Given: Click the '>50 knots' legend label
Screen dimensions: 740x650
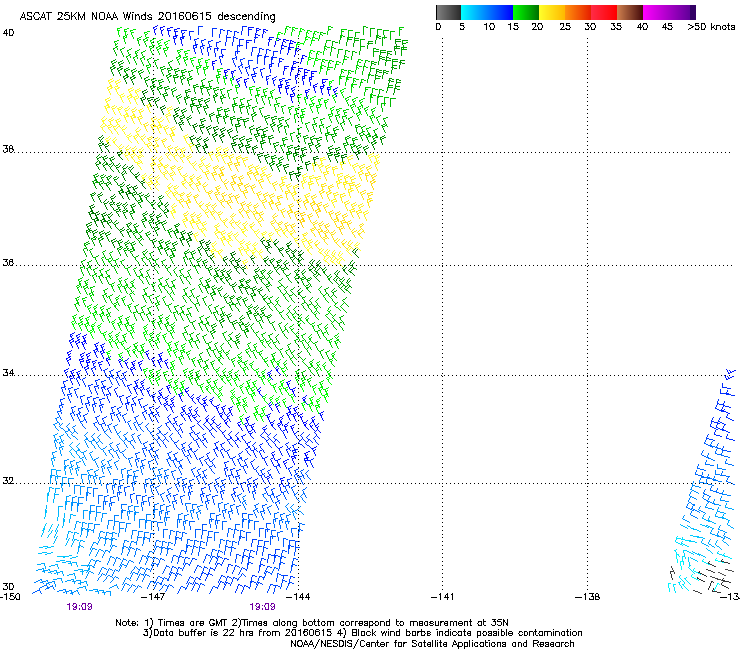Looking at the screenshot, I should pos(711,27).
